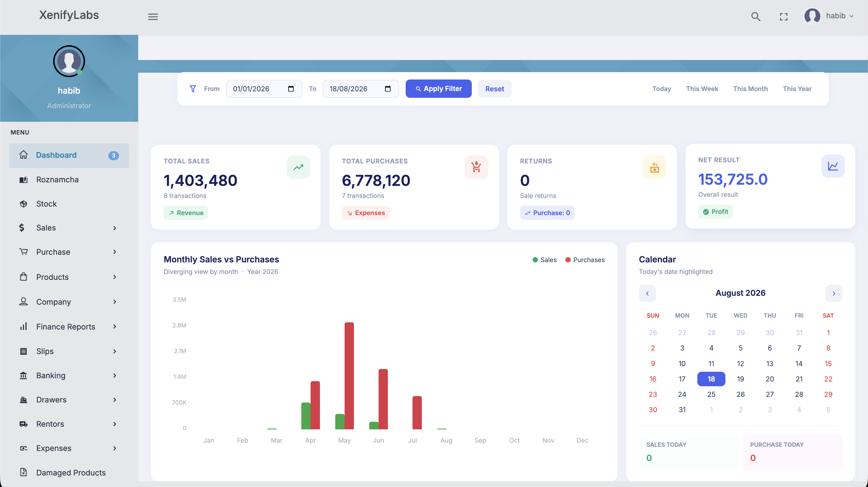Click the Purchase: 0 tag
868x487 pixels.
(x=547, y=213)
